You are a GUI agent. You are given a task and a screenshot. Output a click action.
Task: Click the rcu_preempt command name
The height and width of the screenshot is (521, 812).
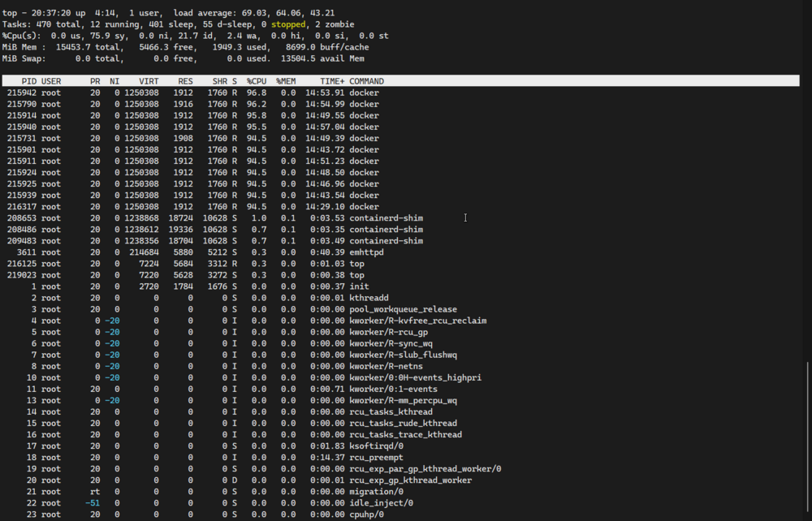[377, 457]
